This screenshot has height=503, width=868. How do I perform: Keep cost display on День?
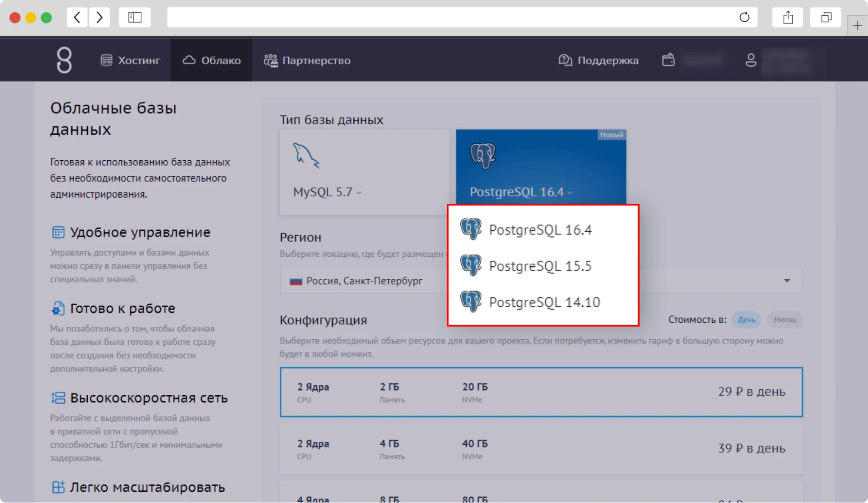[x=746, y=320]
